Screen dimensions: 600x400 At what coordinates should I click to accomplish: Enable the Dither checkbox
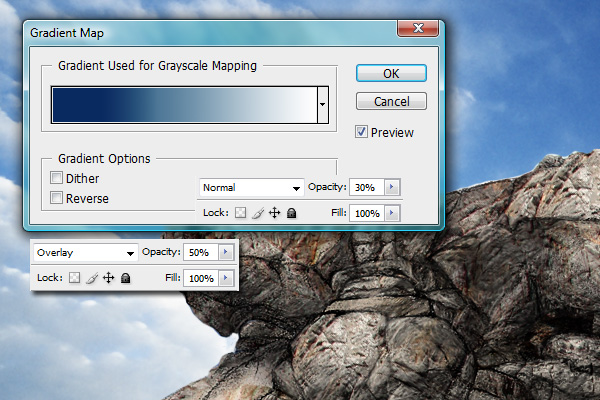click(x=56, y=178)
